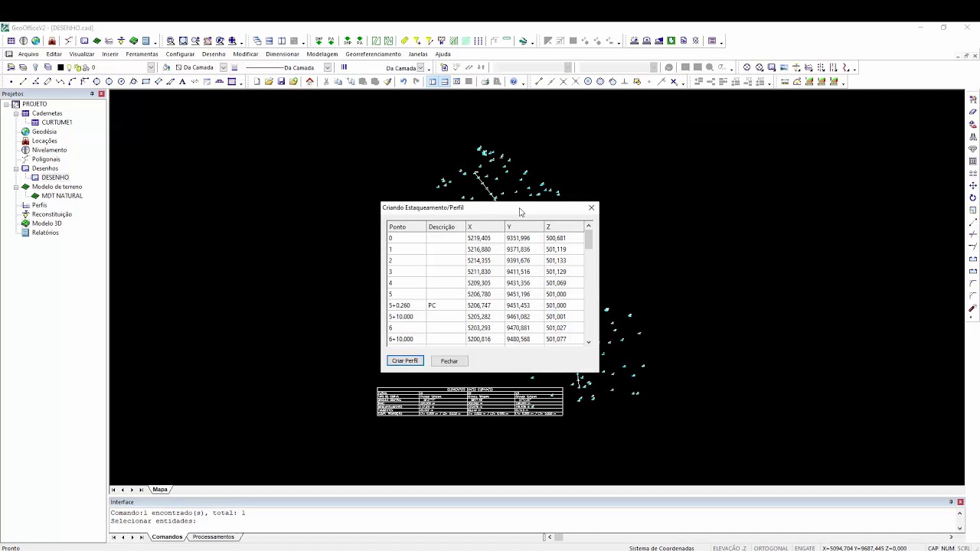The height and width of the screenshot is (551, 980).
Task: Select Nivelamento in project tree
Action: (x=49, y=150)
